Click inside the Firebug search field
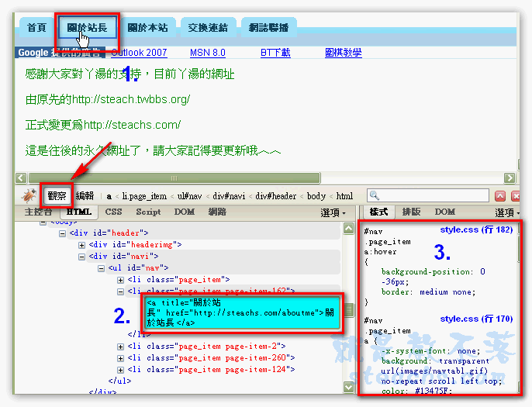Image resolution: width=532 pixels, height=407 pixels. (x=428, y=195)
